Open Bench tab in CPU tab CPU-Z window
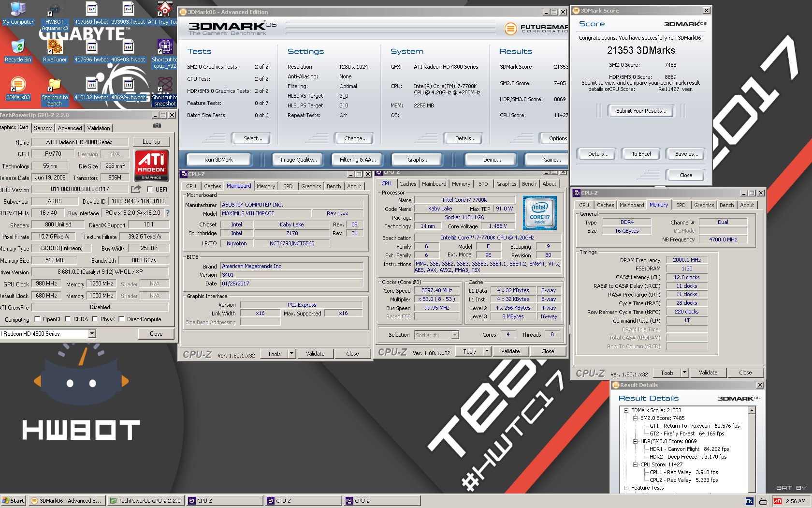Image resolution: width=812 pixels, height=508 pixels. (529, 184)
